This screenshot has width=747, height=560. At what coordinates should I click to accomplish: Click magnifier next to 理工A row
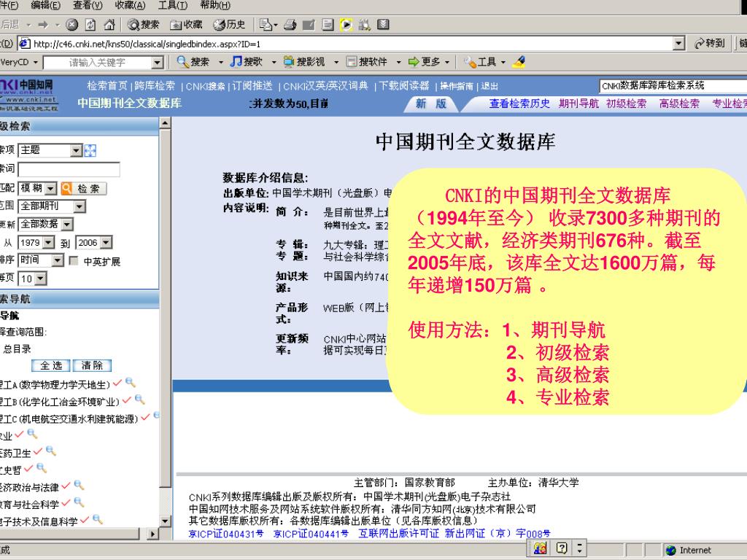pyautogui.click(x=130, y=382)
